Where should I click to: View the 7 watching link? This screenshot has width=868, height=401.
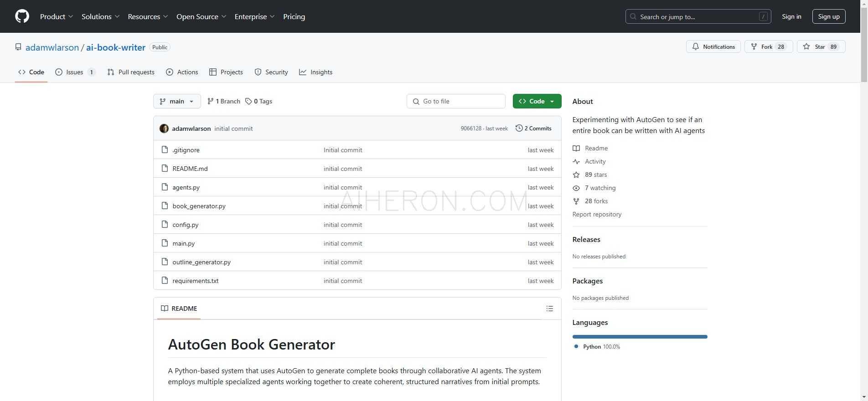pos(594,188)
